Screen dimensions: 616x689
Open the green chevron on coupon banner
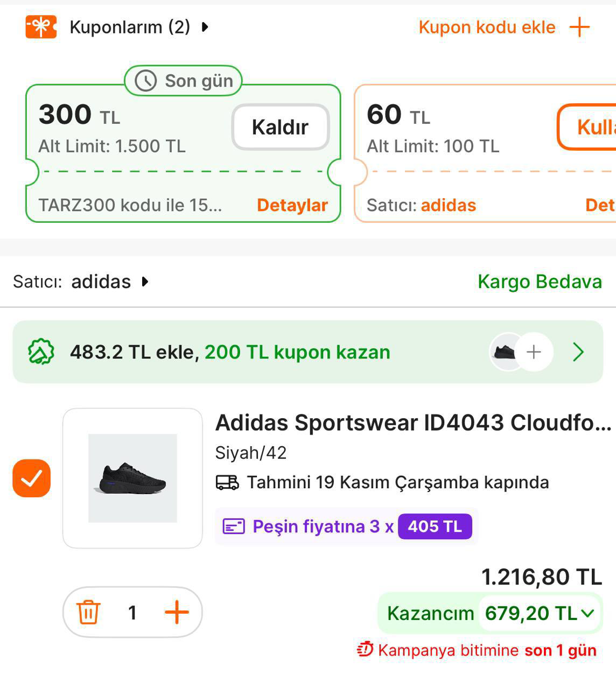578,352
